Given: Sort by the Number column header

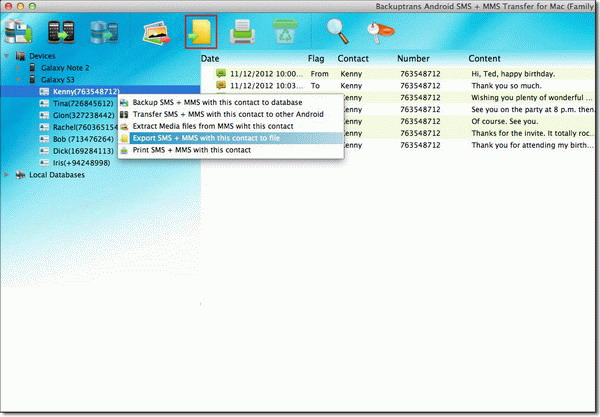Looking at the screenshot, I should pos(413,59).
